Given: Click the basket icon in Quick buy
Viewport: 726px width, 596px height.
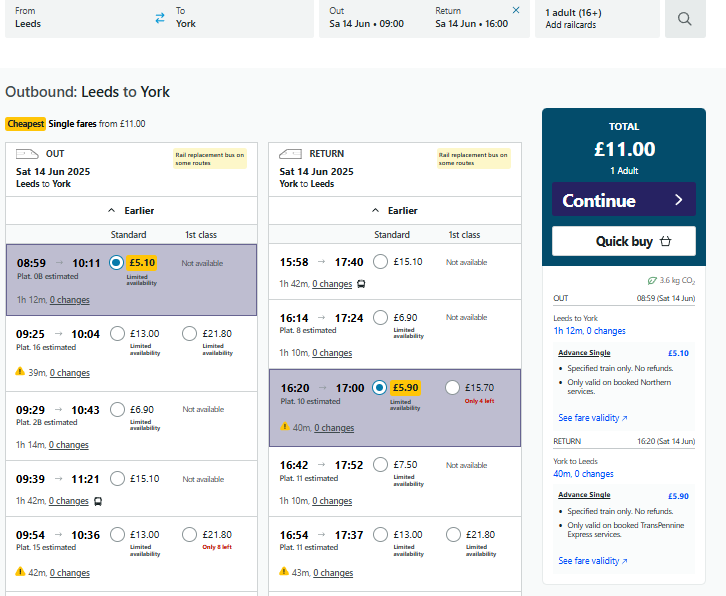Looking at the screenshot, I should [665, 241].
